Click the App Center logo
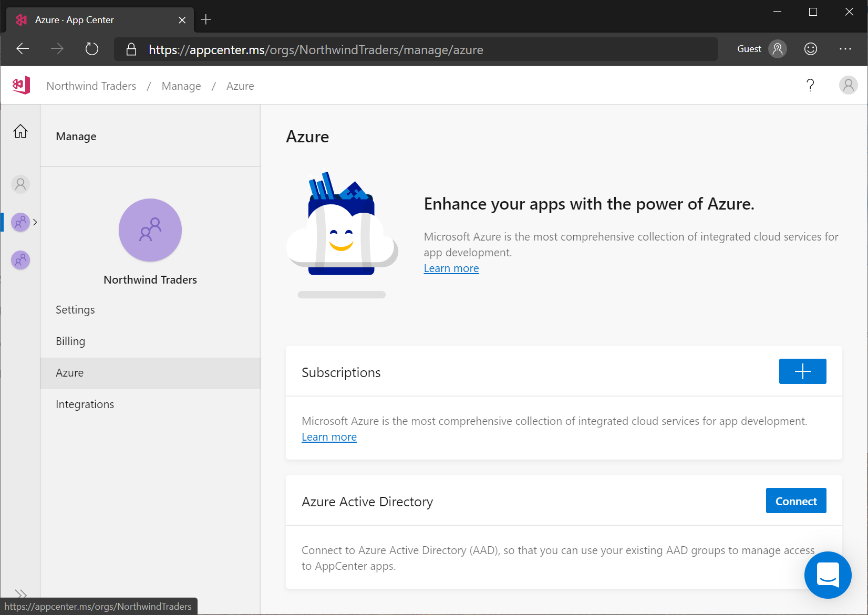The width and height of the screenshot is (868, 615). (20, 85)
